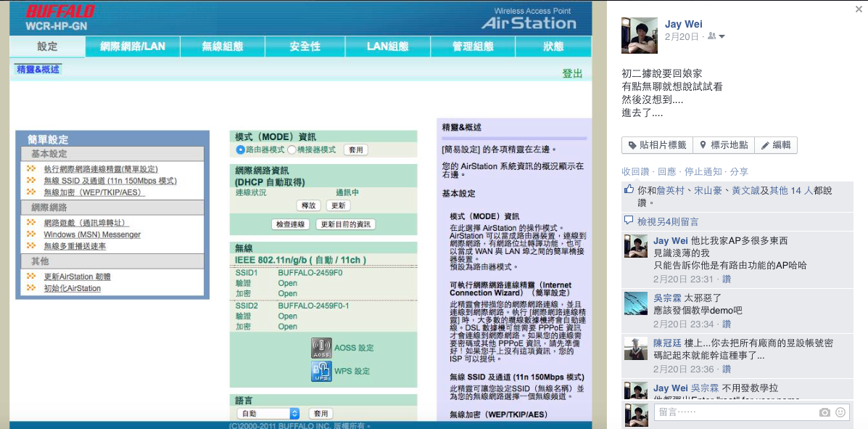Screen dimensions: 868x429
Task: Open 網路遊戲（通訊埠轉址）link
Action: pyautogui.click(x=86, y=223)
